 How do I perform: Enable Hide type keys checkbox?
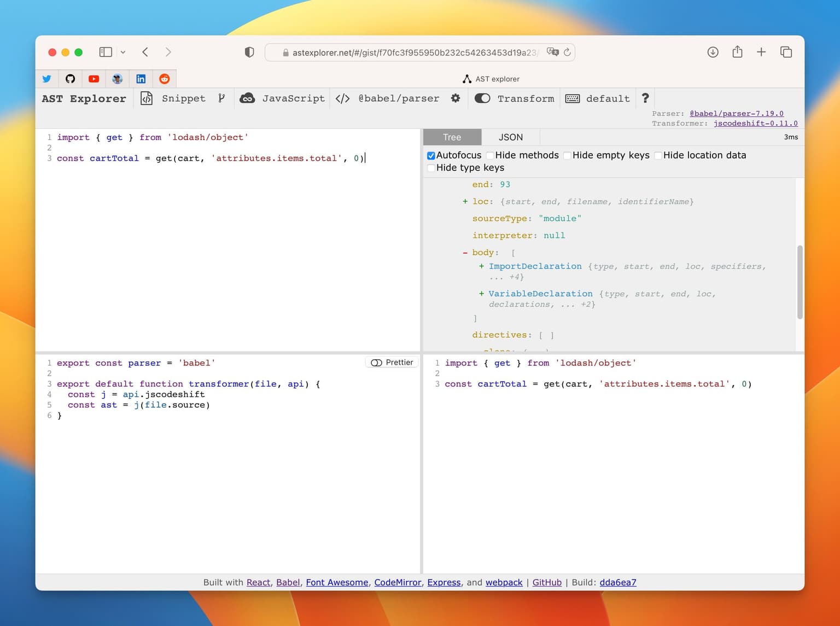[431, 168]
